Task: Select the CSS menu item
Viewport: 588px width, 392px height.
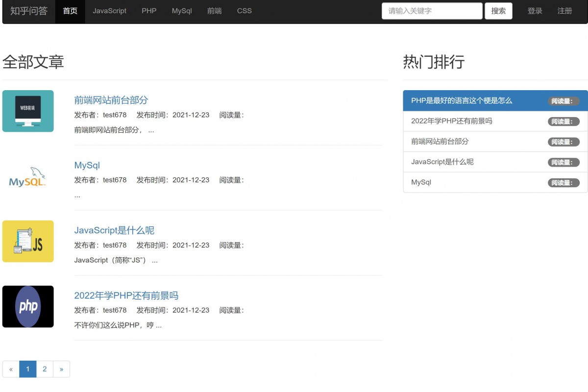Action: [x=245, y=11]
